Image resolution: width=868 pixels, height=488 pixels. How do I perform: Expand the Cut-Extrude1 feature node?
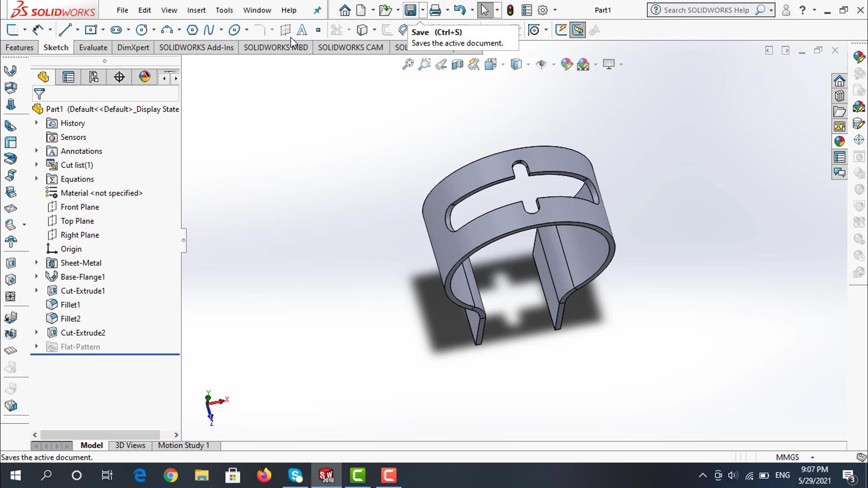coord(37,291)
